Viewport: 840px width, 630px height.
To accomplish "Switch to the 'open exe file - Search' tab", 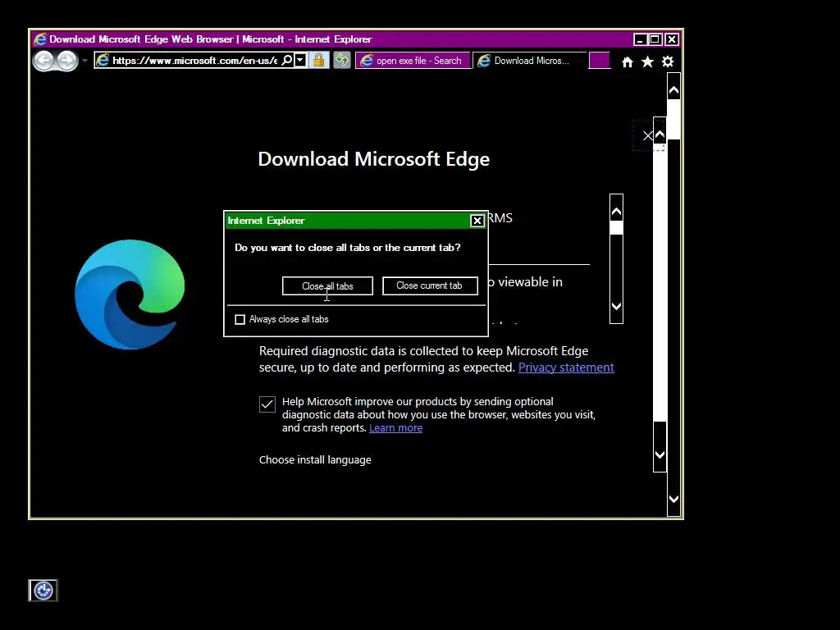I will (x=413, y=61).
